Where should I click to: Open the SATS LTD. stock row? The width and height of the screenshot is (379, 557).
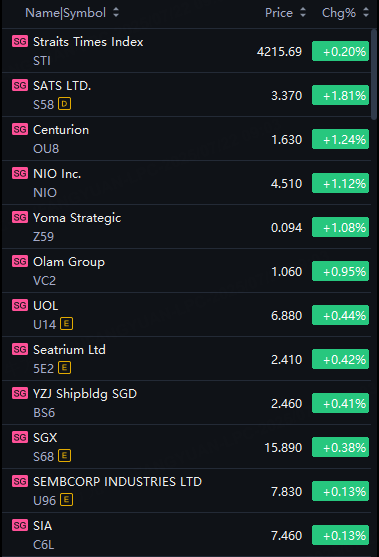coord(186,95)
